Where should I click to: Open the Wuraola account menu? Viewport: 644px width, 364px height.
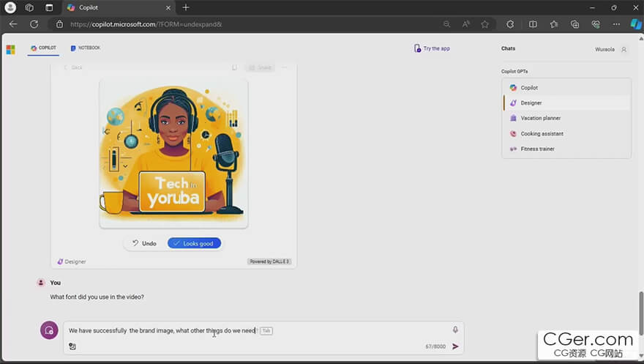click(x=611, y=49)
